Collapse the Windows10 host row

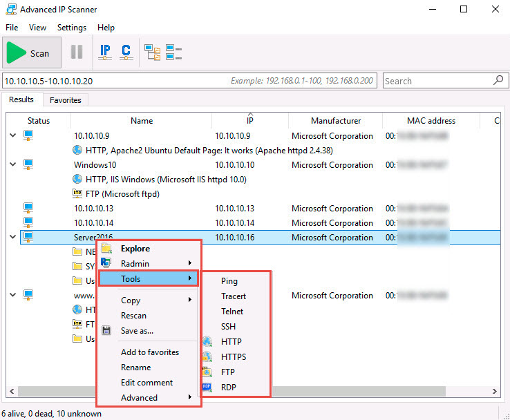tap(12, 164)
